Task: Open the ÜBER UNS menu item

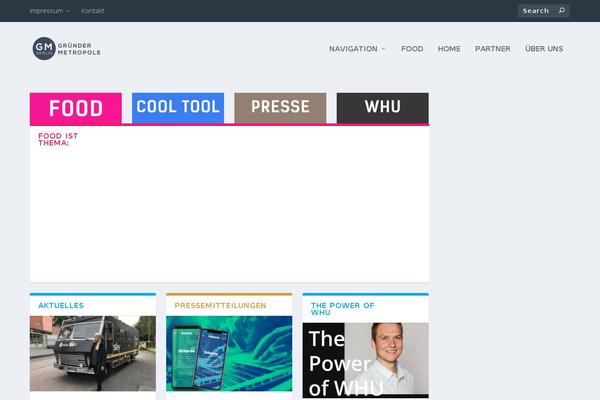Action: 544,49
